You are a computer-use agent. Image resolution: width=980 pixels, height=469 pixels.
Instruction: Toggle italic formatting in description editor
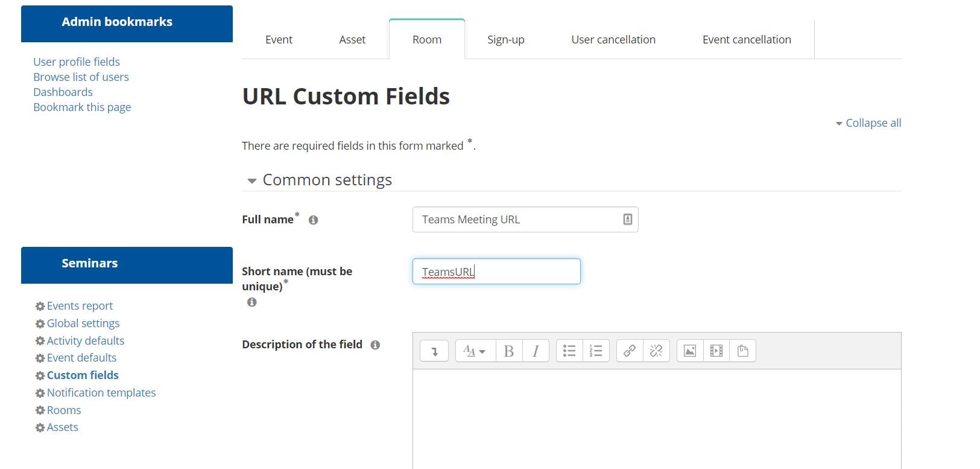tap(535, 351)
